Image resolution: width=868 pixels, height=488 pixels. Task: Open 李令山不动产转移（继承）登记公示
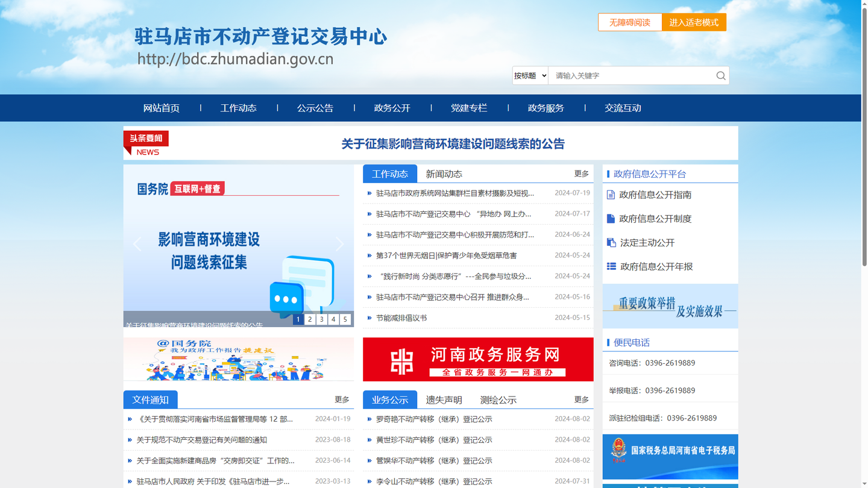pos(434,481)
